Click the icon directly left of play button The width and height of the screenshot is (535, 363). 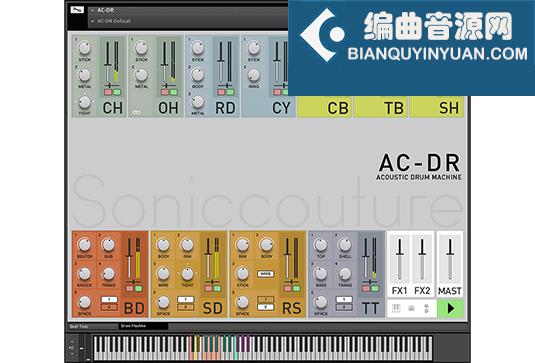click(x=426, y=308)
